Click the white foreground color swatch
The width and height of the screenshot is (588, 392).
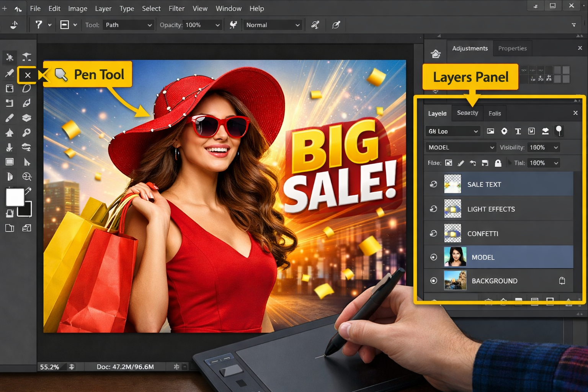coord(15,197)
